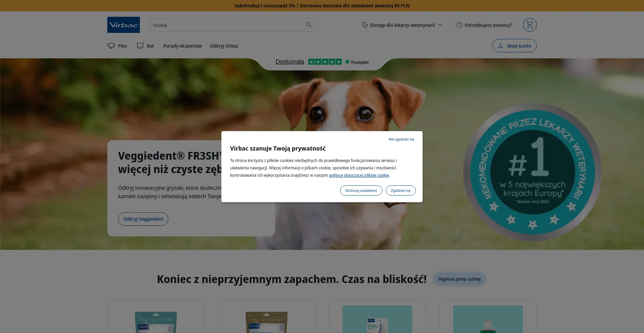Click the dog icon beside Pies
The image size is (644, 333).
coord(111,46)
